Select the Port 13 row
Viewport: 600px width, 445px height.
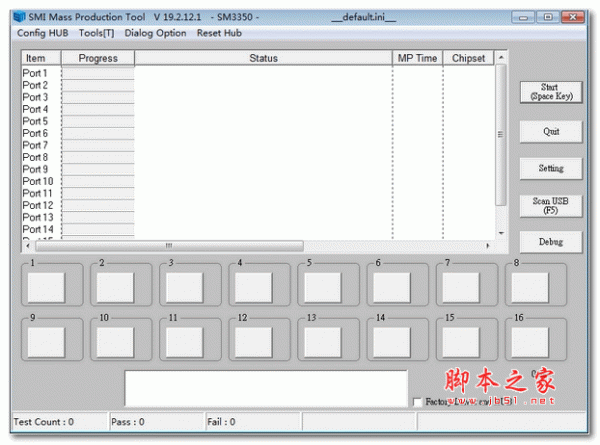coord(258,217)
